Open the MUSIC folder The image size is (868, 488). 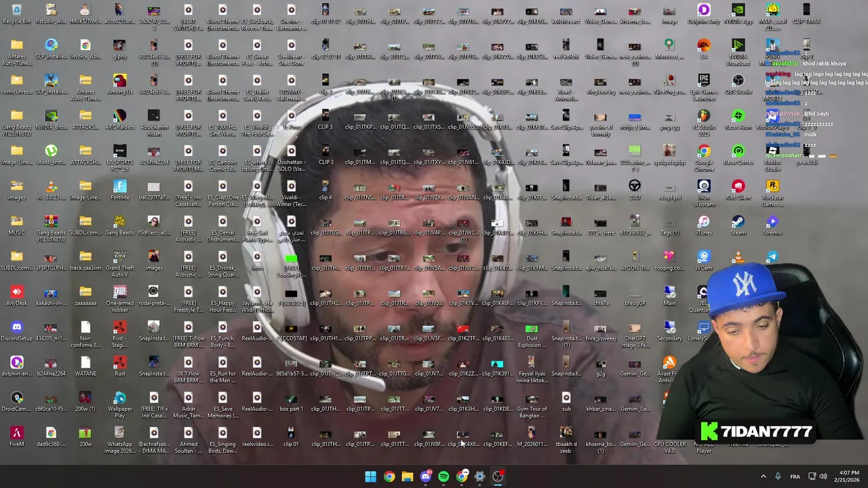17,225
